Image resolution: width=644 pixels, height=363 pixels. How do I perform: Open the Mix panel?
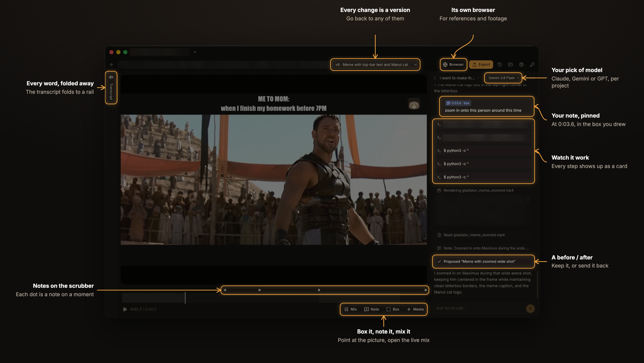click(350, 309)
